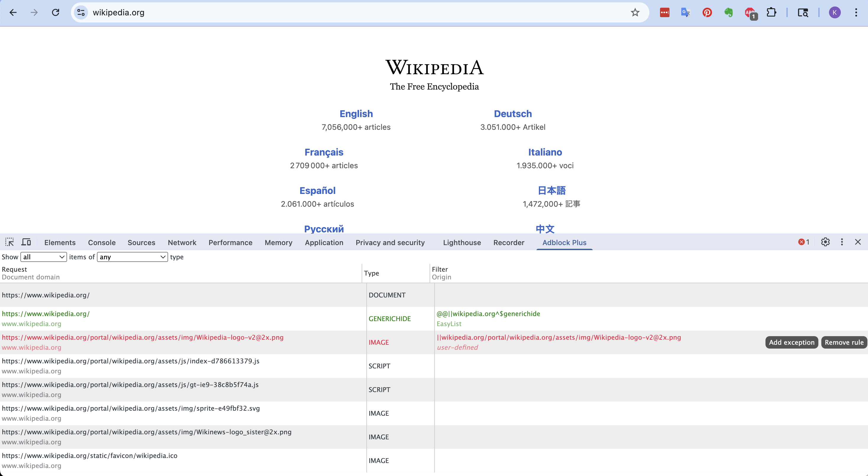Open DevTools settings gear
This screenshot has height=476, width=868.
click(x=825, y=242)
